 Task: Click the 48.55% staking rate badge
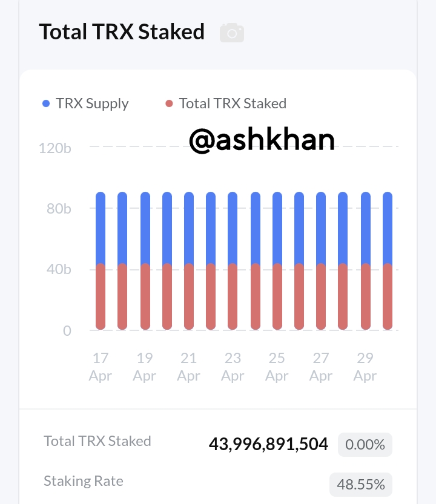coord(361,485)
